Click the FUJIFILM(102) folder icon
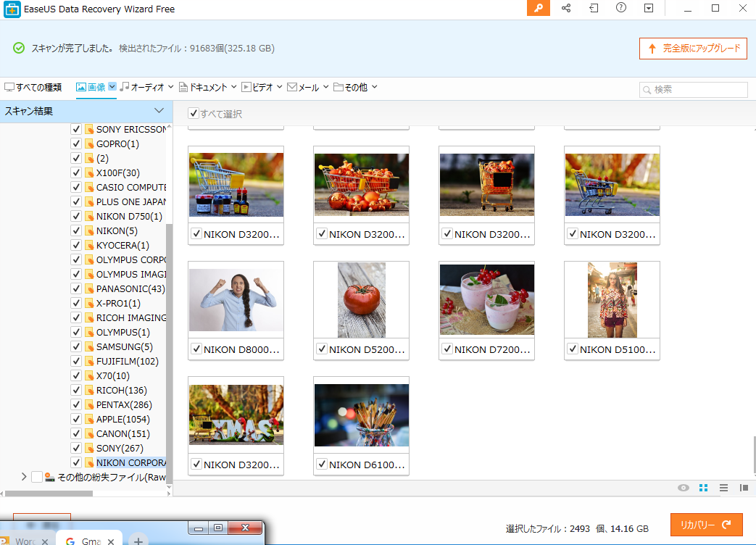Screen dimensions: 756x545 88,361
